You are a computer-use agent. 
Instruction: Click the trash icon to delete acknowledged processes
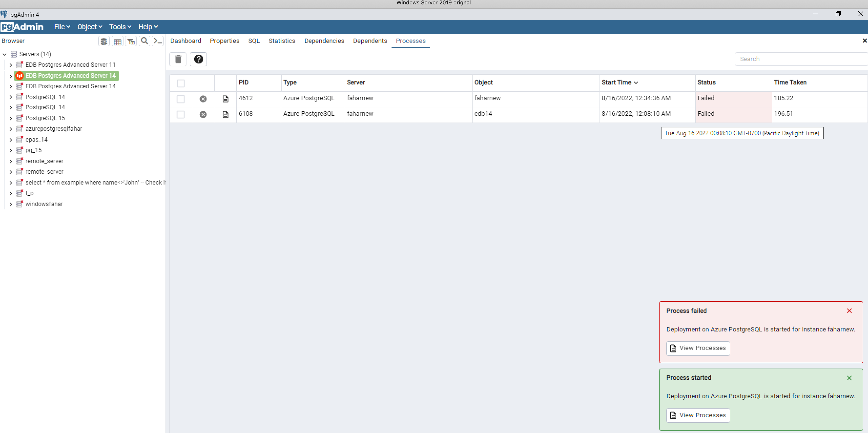pyautogui.click(x=178, y=59)
